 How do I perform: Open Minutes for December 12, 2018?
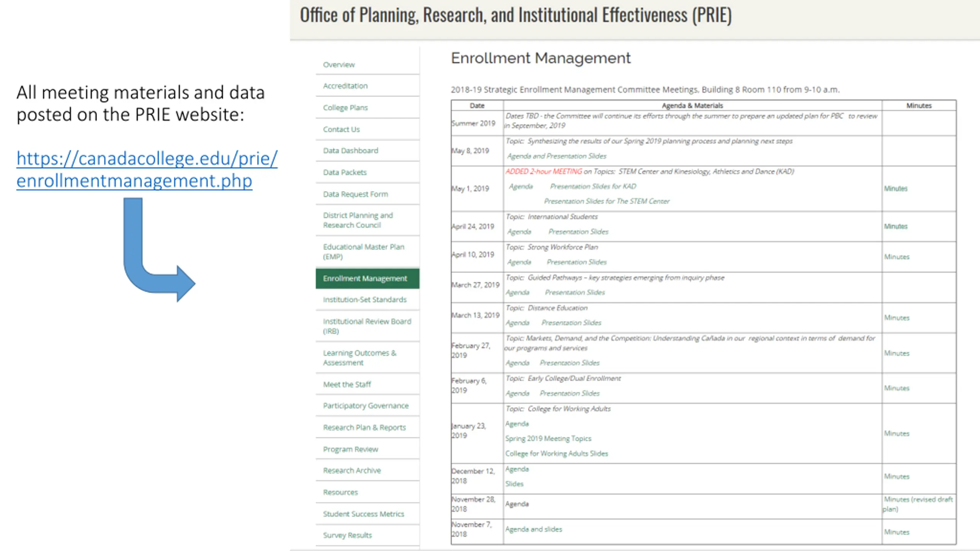click(897, 477)
